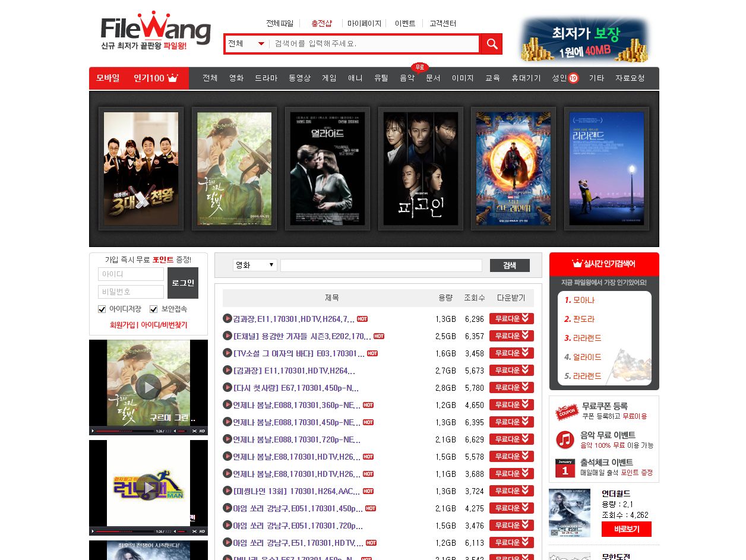Click 무료다운 for [다시 첫사랑] E67
This screenshot has height=560, width=746.
coord(511,388)
